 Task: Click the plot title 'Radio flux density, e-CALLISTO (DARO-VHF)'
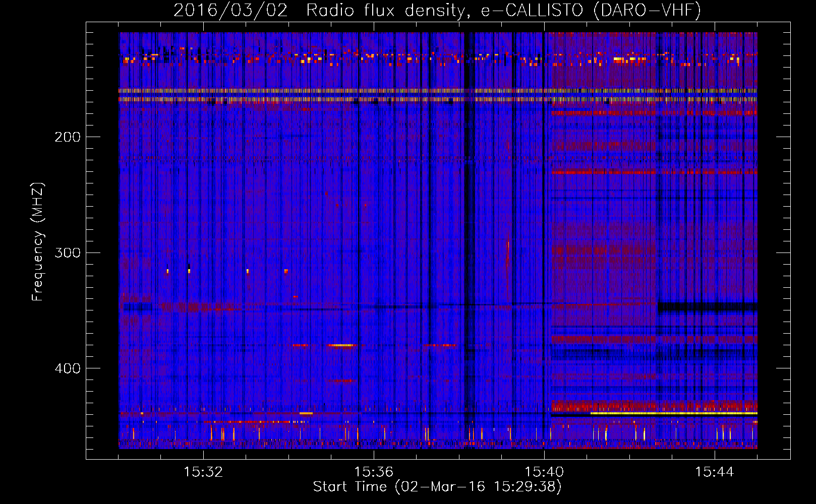(x=503, y=10)
